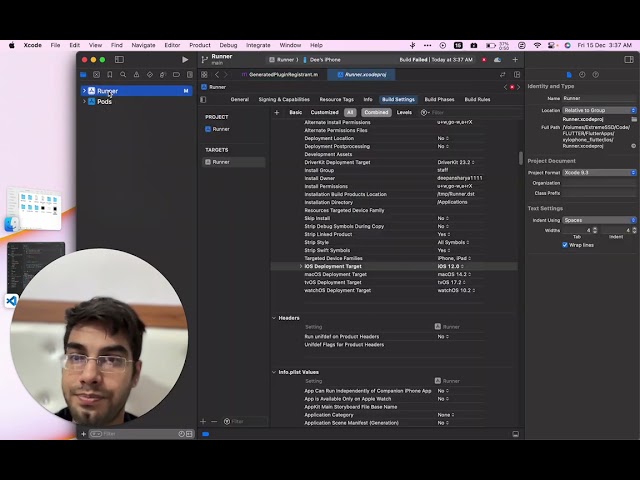
Task: Open the Indent Using Spaces dropdown
Action: click(599, 220)
